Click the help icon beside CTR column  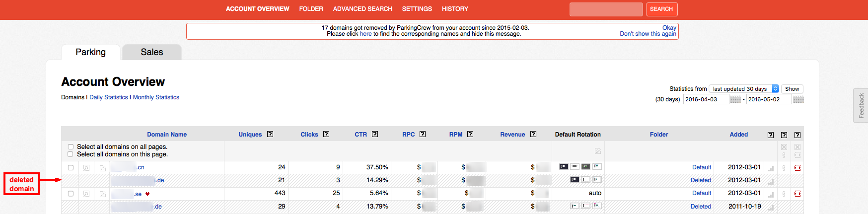coord(375,134)
